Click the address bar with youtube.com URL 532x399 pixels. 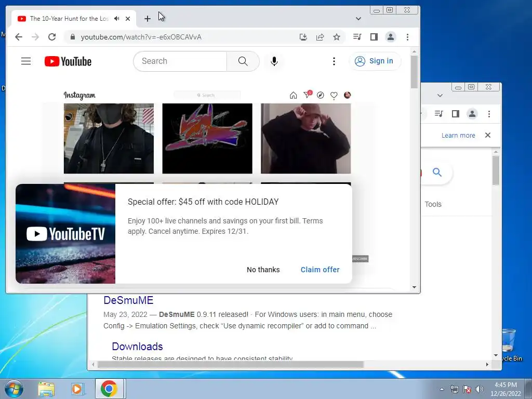point(183,37)
